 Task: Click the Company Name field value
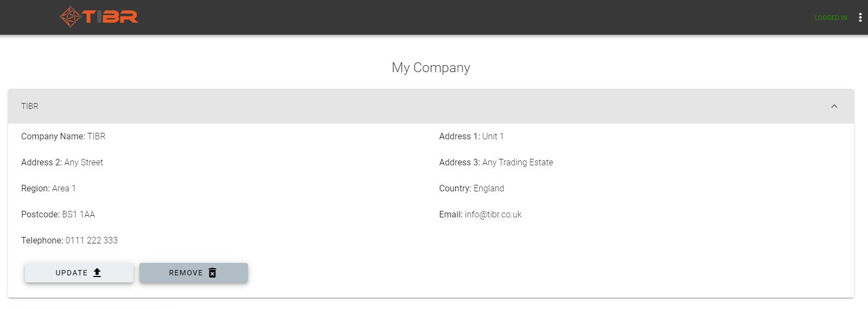pyautogui.click(x=97, y=137)
